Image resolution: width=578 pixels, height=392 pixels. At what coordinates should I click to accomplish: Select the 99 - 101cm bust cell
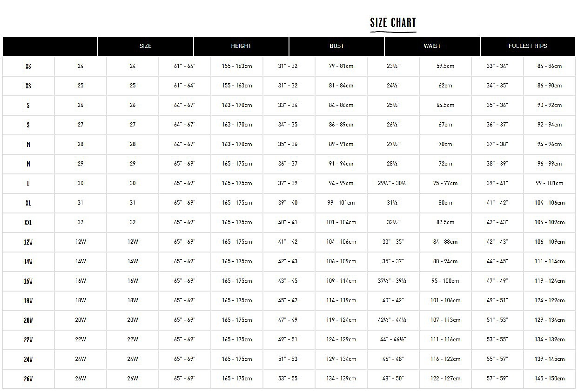pyautogui.click(x=341, y=203)
